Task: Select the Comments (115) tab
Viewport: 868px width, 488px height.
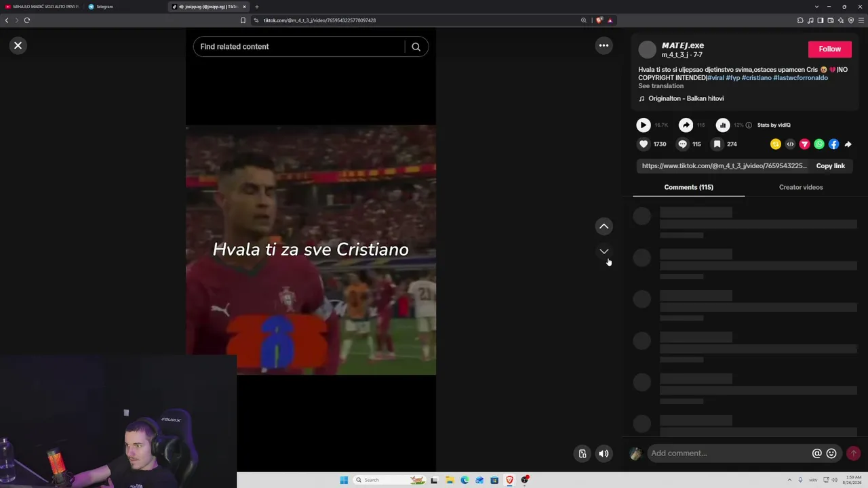Action: tap(688, 187)
